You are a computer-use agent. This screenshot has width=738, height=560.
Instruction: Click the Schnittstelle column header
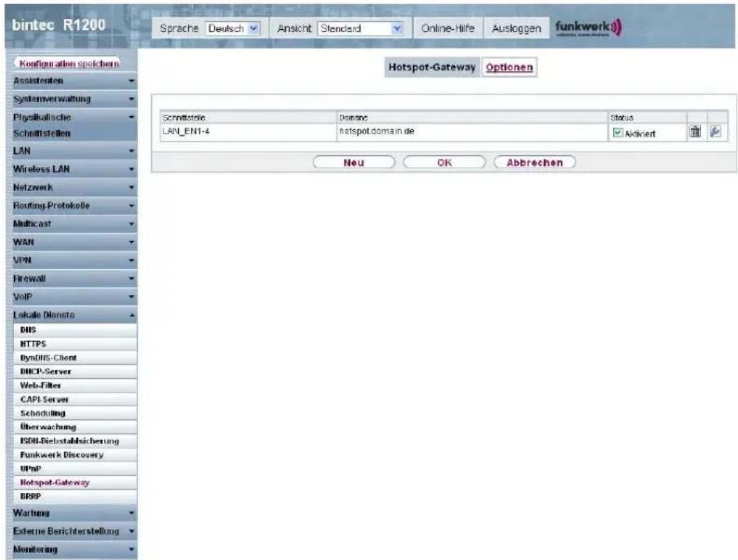(249, 117)
